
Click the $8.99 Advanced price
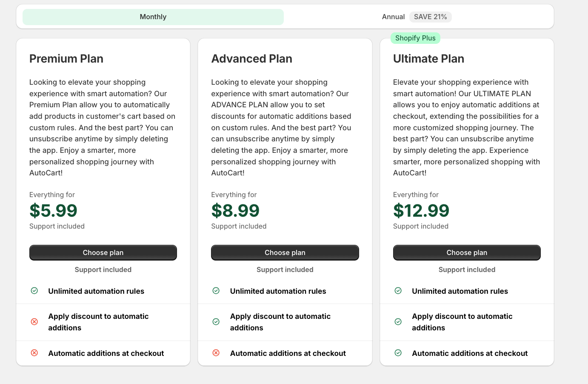[x=235, y=211]
